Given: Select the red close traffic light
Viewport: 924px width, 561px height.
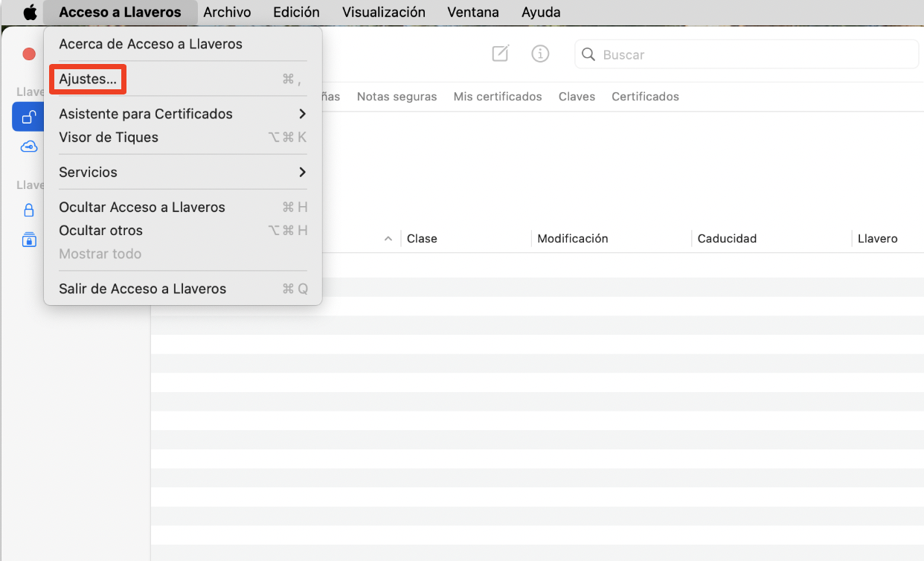Looking at the screenshot, I should click(28, 54).
